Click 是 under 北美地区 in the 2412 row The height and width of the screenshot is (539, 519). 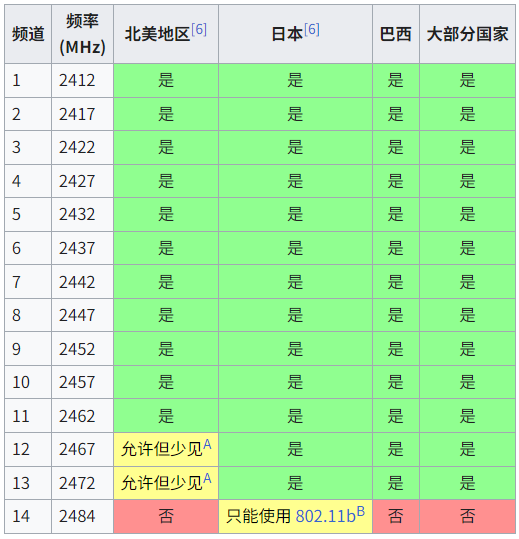(x=166, y=80)
